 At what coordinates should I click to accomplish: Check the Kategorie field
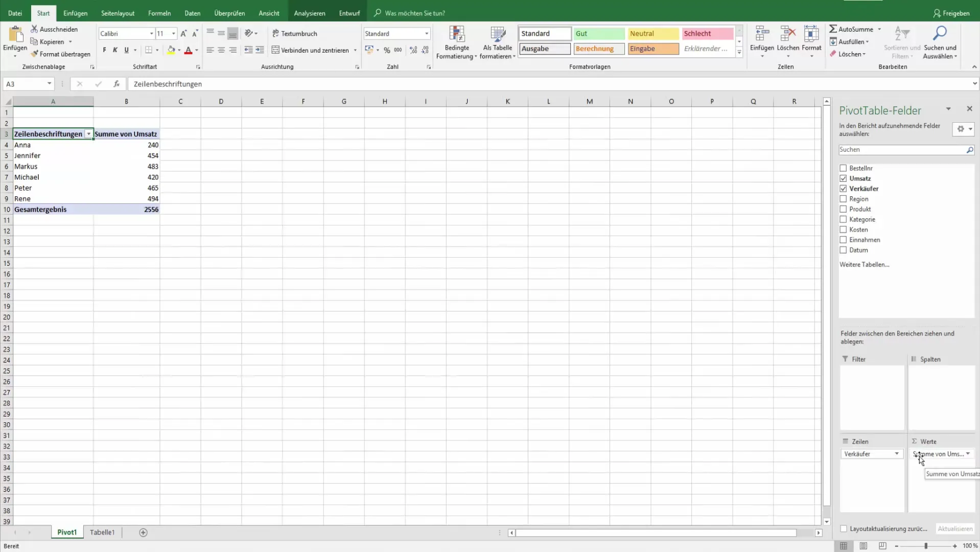pyautogui.click(x=843, y=219)
